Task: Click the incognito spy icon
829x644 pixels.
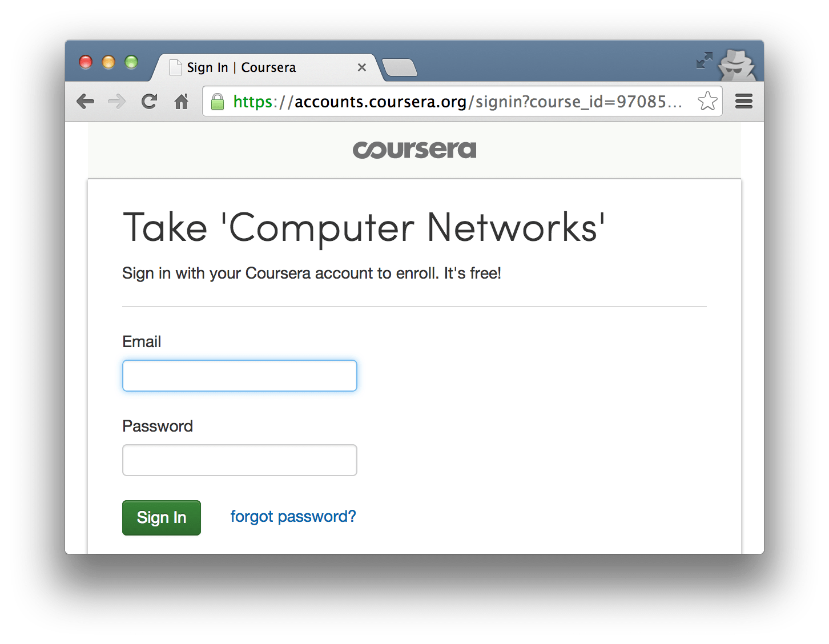Action: (737, 65)
